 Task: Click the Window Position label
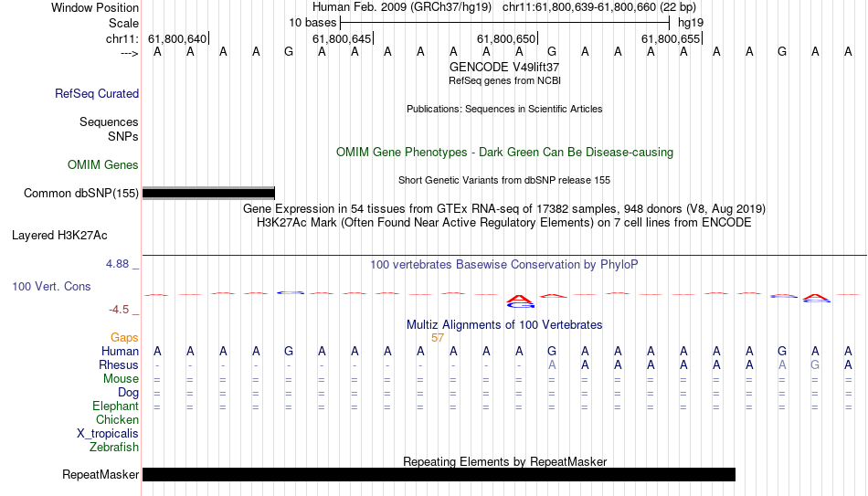click(x=95, y=7)
